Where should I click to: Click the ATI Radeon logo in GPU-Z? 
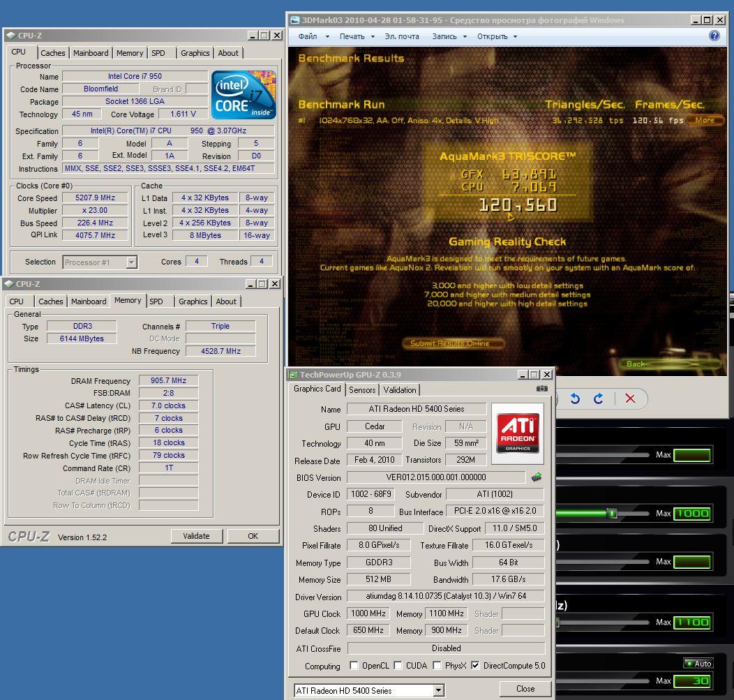(x=517, y=433)
